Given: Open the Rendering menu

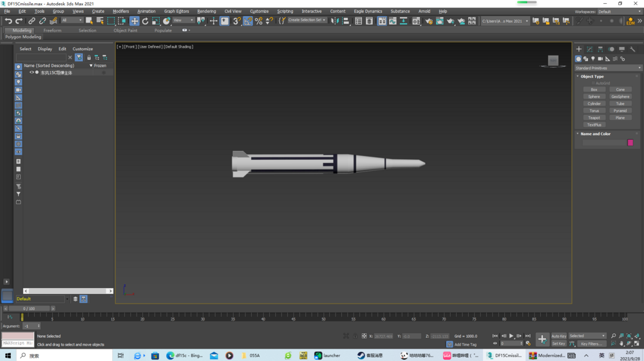Looking at the screenshot, I should coord(206,12).
